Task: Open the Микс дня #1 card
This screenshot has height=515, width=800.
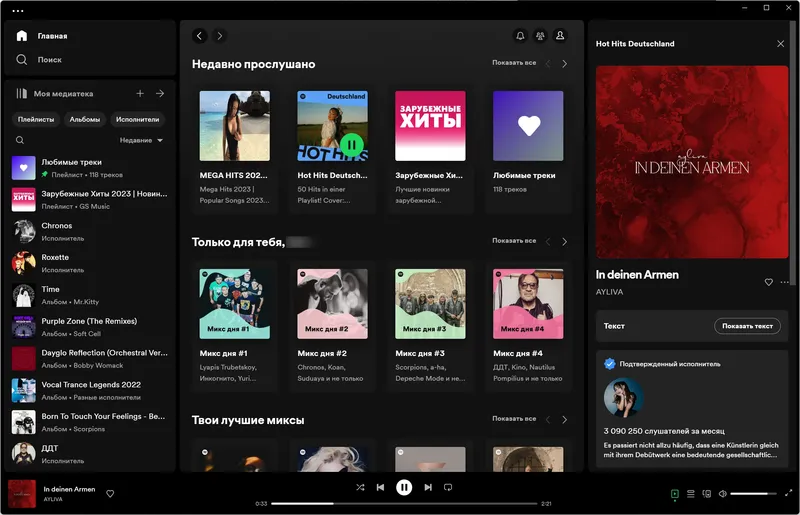Action: 235,326
